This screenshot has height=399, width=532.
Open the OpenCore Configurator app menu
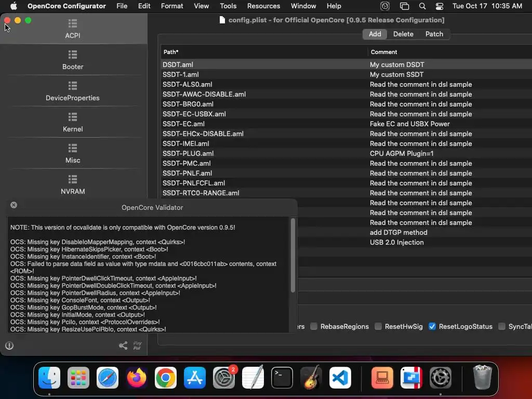pyautogui.click(x=66, y=6)
